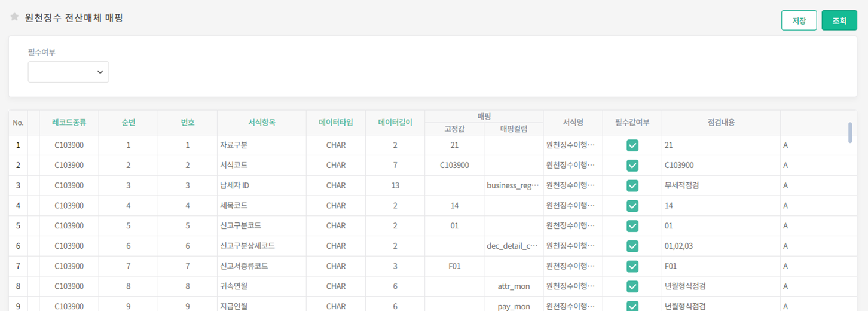Uncheck 필수값여부 checkbox for 자료구분 row
The height and width of the screenshot is (311, 868).
point(632,145)
